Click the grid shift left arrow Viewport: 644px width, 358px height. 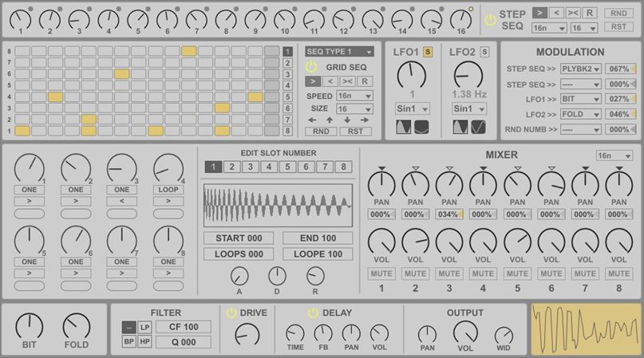point(312,120)
